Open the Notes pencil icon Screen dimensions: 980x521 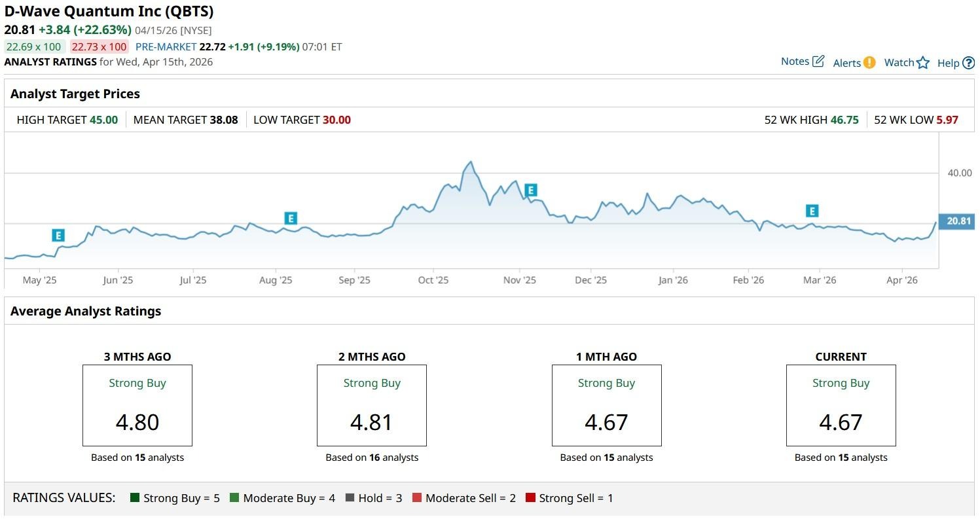(818, 62)
